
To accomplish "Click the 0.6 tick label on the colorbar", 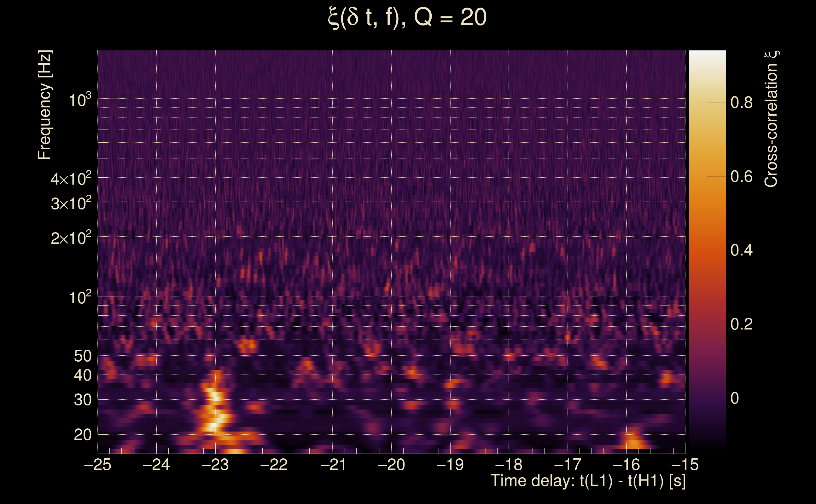I will coord(741,176).
